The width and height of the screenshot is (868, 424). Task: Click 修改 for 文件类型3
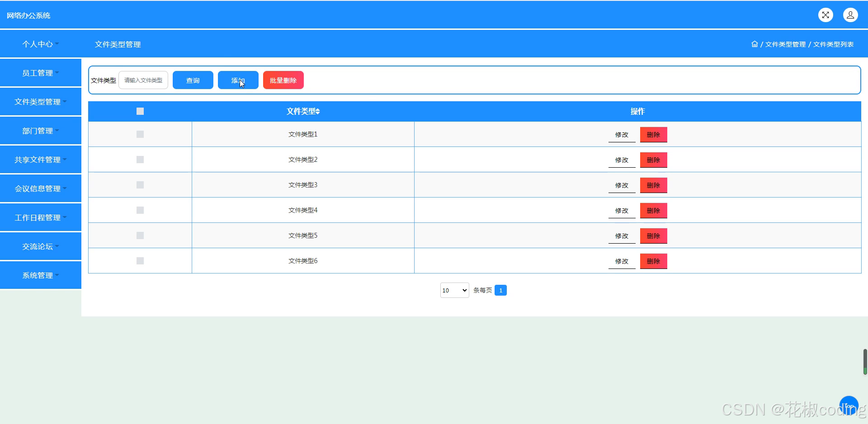[622, 185]
